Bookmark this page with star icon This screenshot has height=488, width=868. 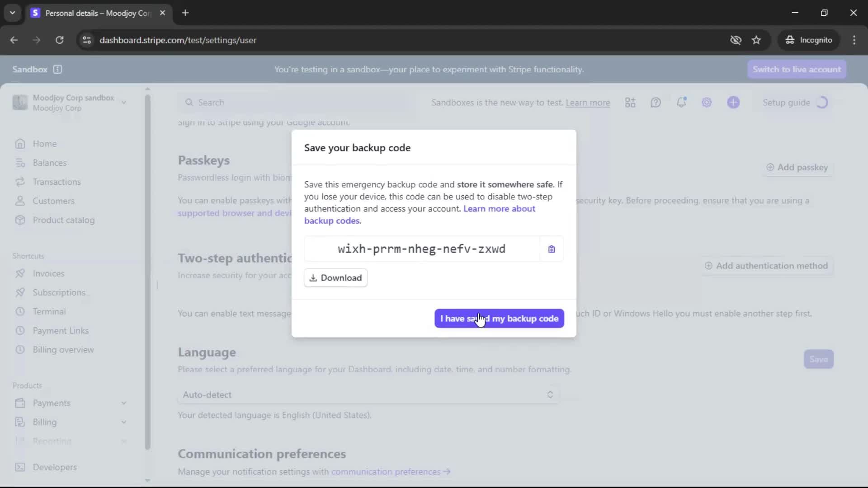[756, 40]
